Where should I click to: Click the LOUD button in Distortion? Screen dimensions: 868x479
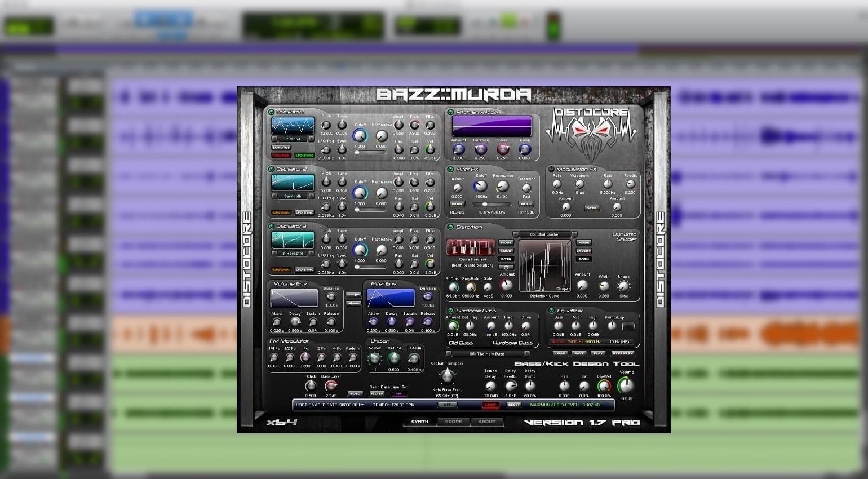[506, 251]
